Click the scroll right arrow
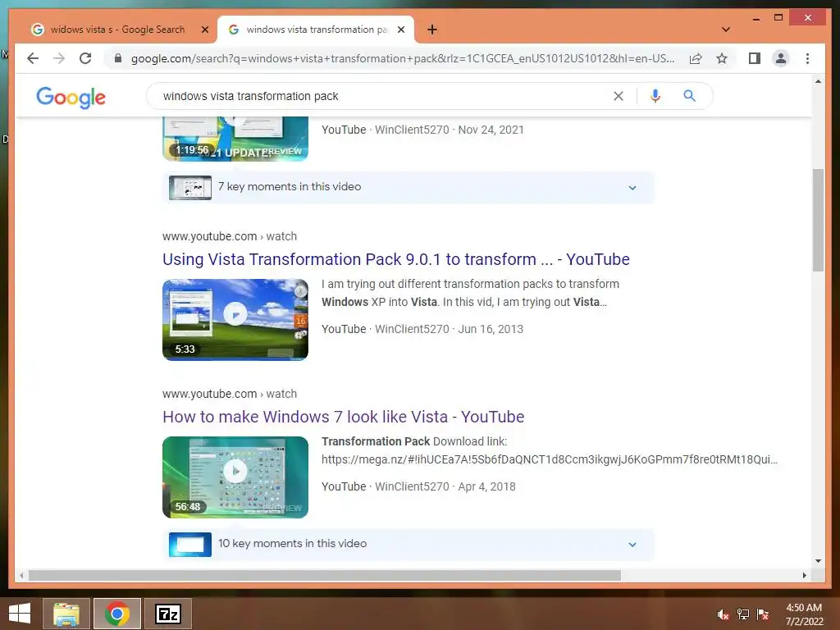This screenshot has width=840, height=630. point(804,575)
